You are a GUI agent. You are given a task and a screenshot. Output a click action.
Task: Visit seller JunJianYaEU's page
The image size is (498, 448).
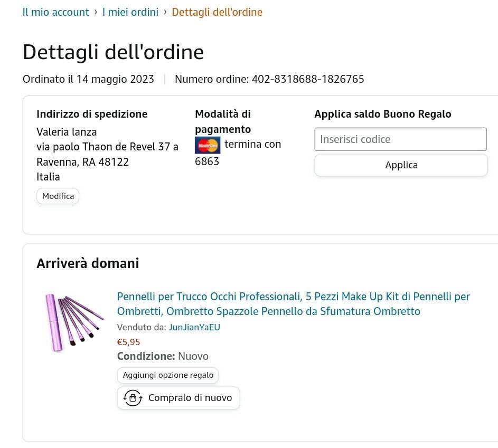[194, 327]
